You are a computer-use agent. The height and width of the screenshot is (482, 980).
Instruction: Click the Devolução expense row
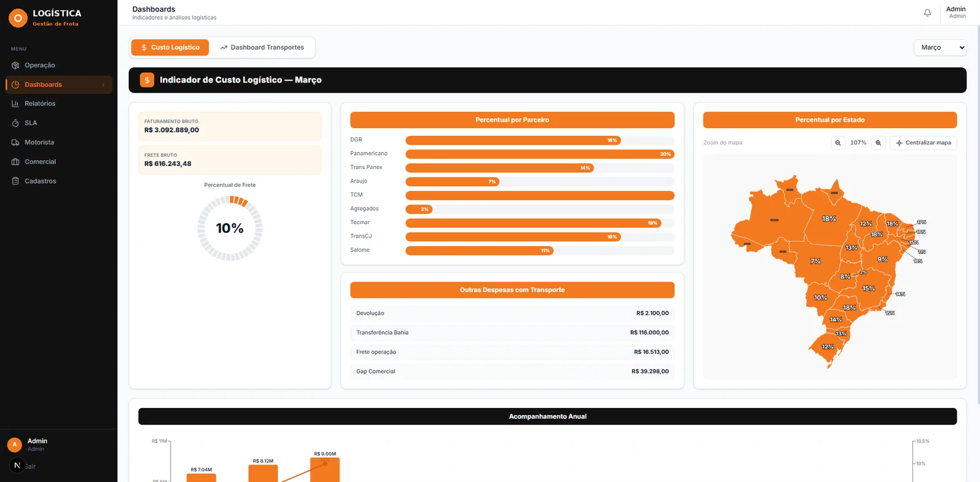coord(512,314)
